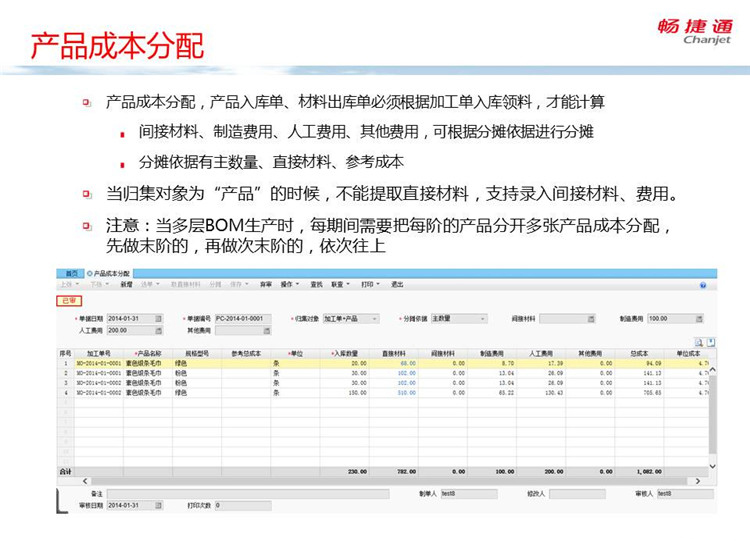Screen dimensions: 750x542
Task: Click the vertical scrollbar down arrow
Action: (712, 466)
